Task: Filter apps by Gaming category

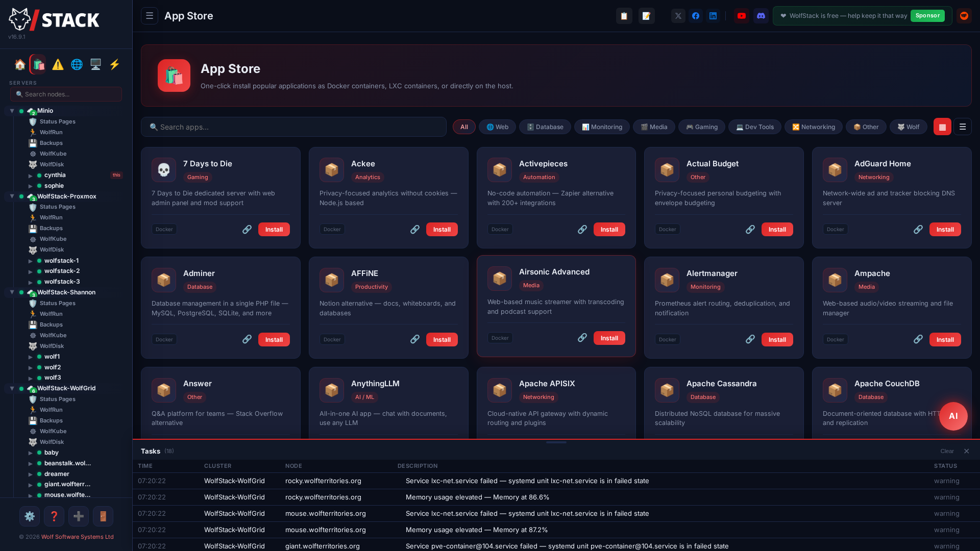Action: (702, 127)
